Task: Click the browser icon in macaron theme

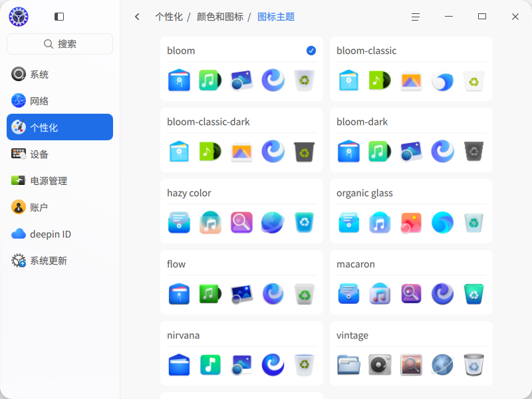Action: 442,294
